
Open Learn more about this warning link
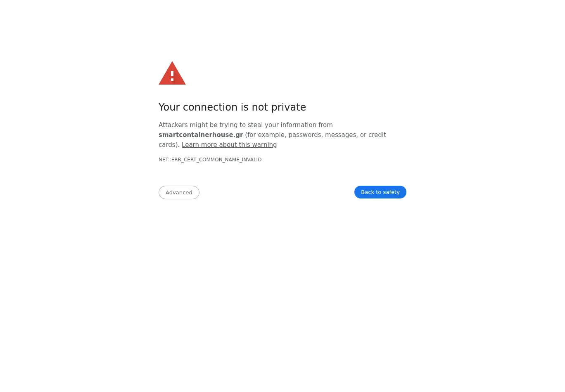point(229,145)
